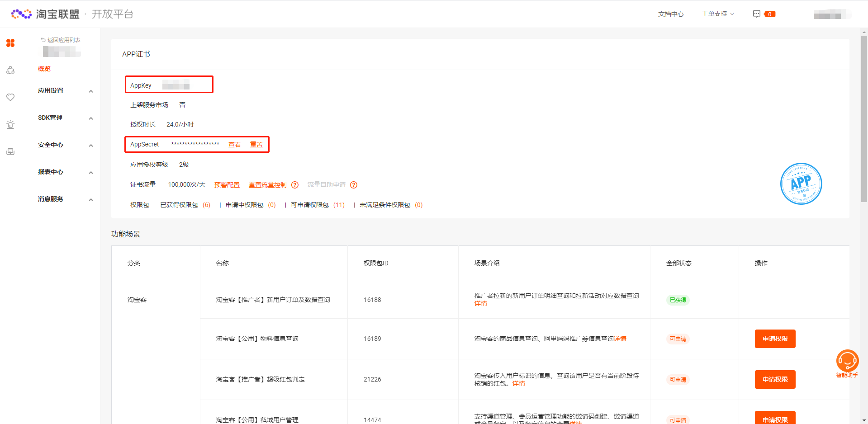Collapse the 消息服务 menu chevron

click(x=91, y=199)
